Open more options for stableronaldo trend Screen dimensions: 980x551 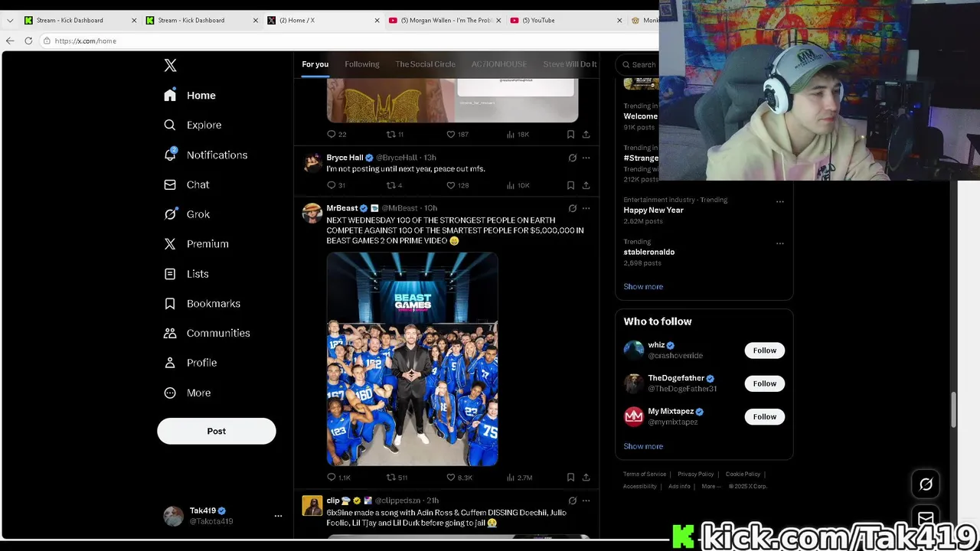tap(779, 243)
